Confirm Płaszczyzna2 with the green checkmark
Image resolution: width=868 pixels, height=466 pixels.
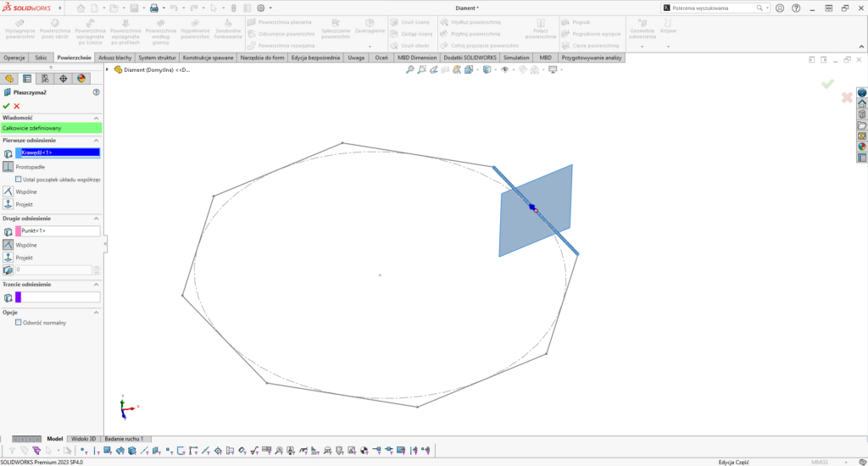click(x=6, y=106)
